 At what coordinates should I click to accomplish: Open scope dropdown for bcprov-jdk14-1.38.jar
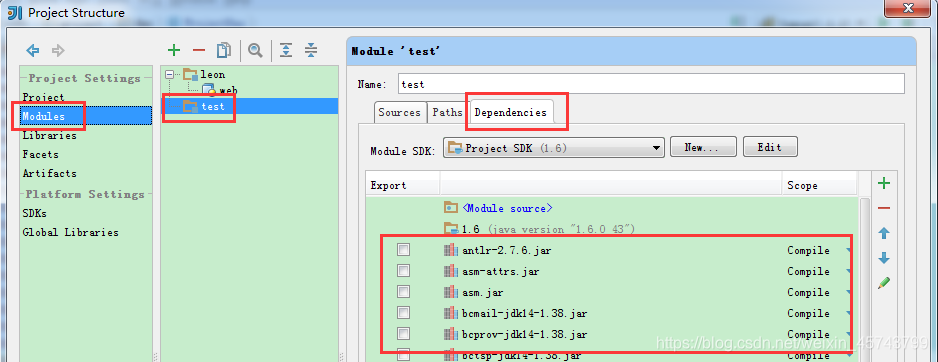849,334
